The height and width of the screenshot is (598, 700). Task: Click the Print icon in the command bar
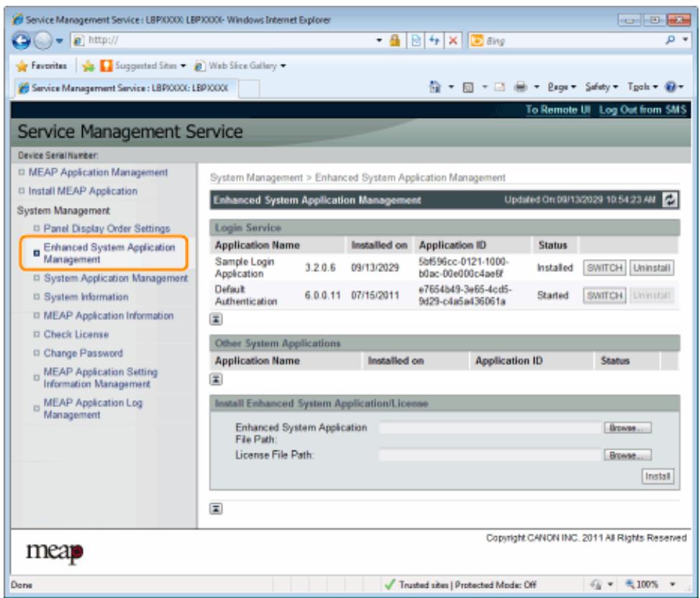tap(520, 87)
